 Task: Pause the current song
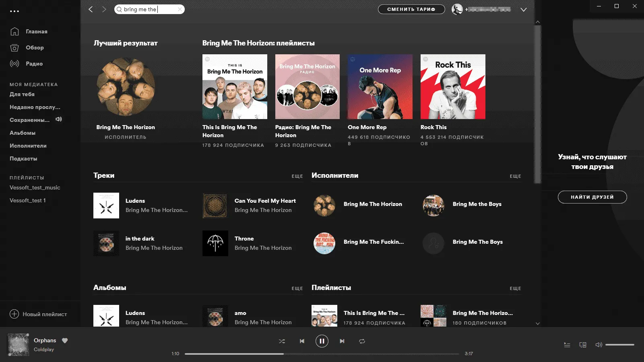(322, 341)
